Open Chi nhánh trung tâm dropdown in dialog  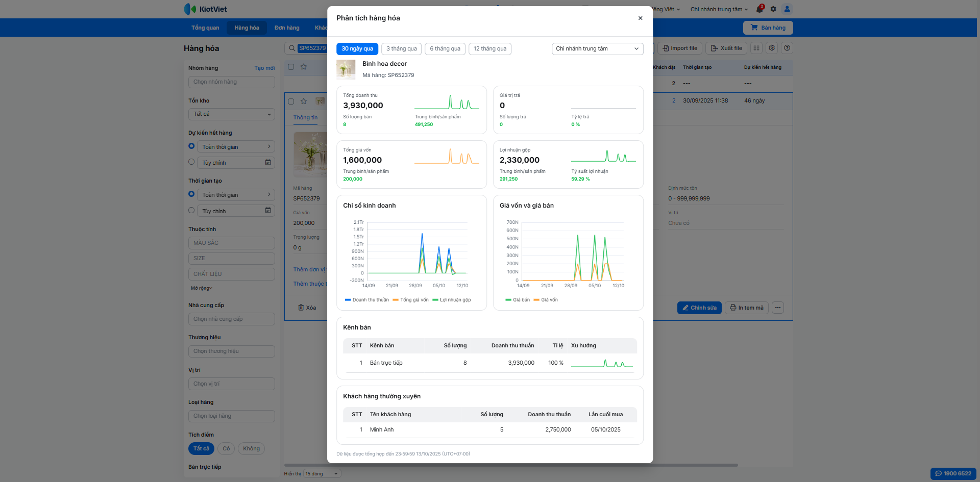pos(597,49)
